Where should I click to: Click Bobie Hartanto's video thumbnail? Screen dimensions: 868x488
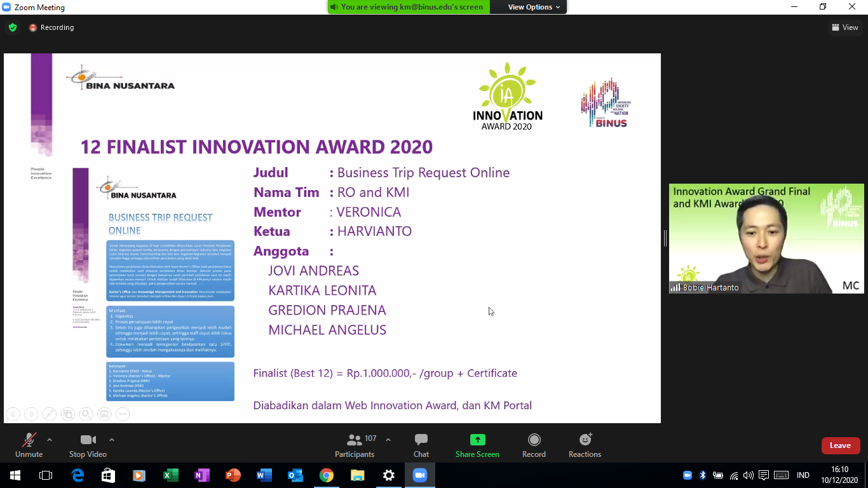(766, 238)
